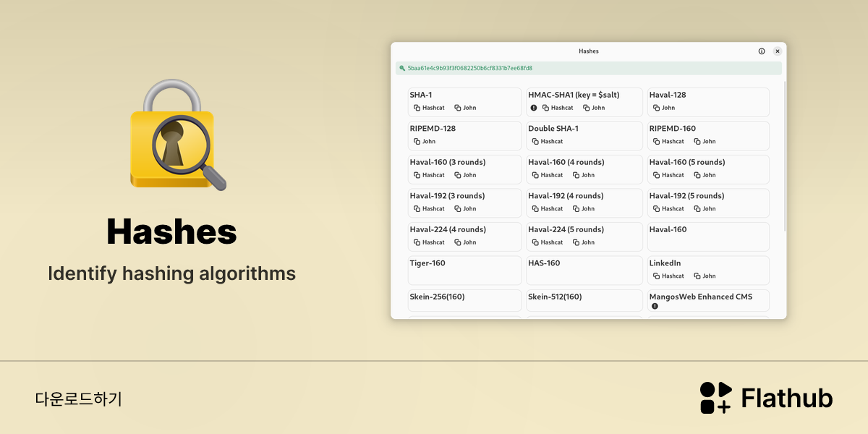Copy John format for LinkedIn

(x=705, y=276)
